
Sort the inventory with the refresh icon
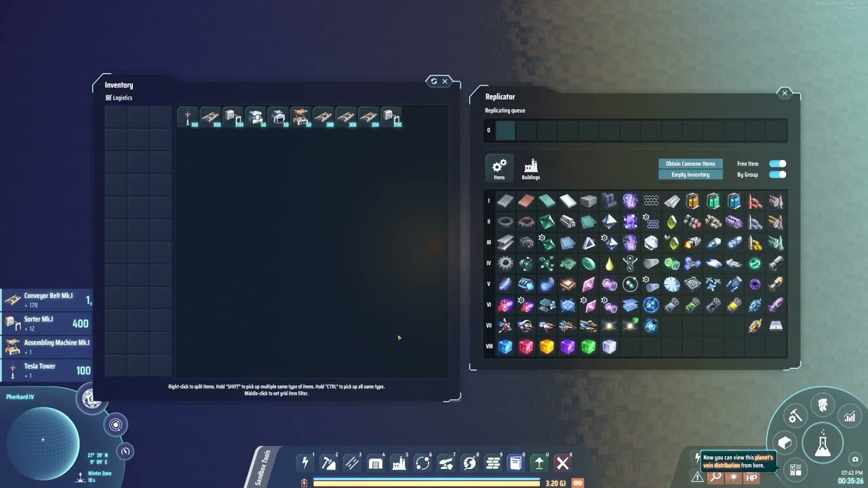point(434,81)
